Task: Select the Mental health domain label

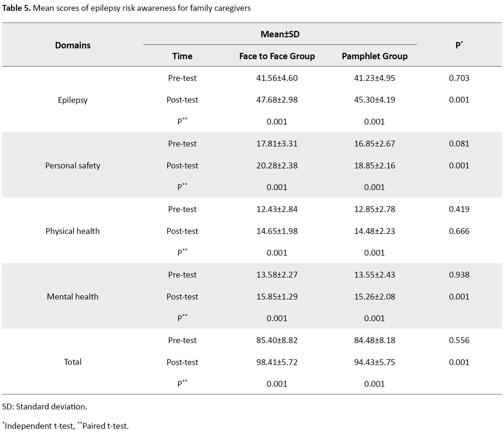Action: [x=73, y=297]
